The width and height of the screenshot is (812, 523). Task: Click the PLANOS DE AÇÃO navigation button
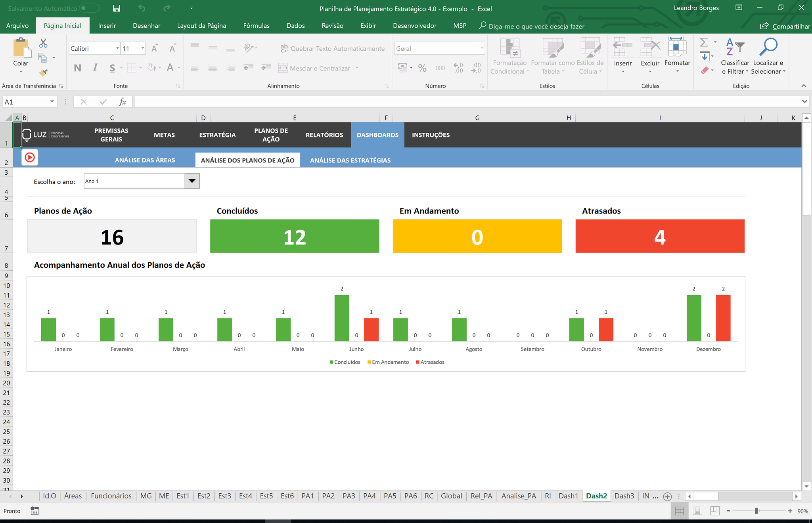[271, 135]
